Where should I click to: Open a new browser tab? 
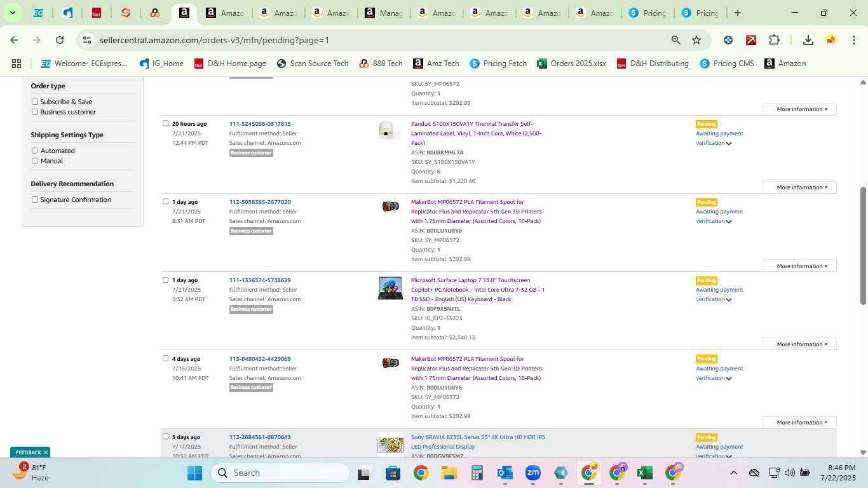[737, 13]
